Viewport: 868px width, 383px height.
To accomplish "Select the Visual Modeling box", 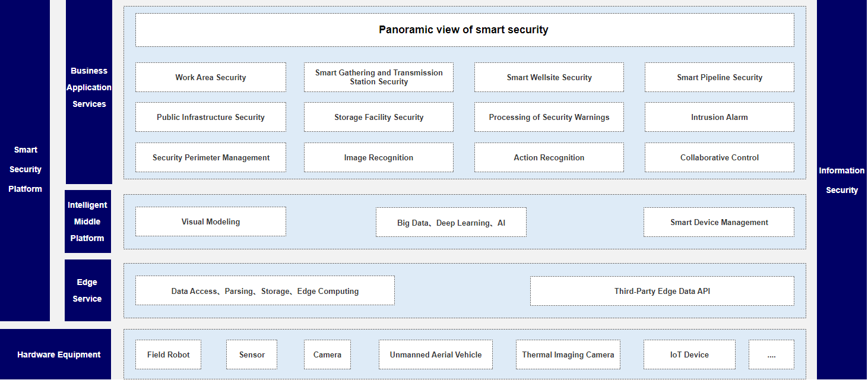I will tap(210, 221).
